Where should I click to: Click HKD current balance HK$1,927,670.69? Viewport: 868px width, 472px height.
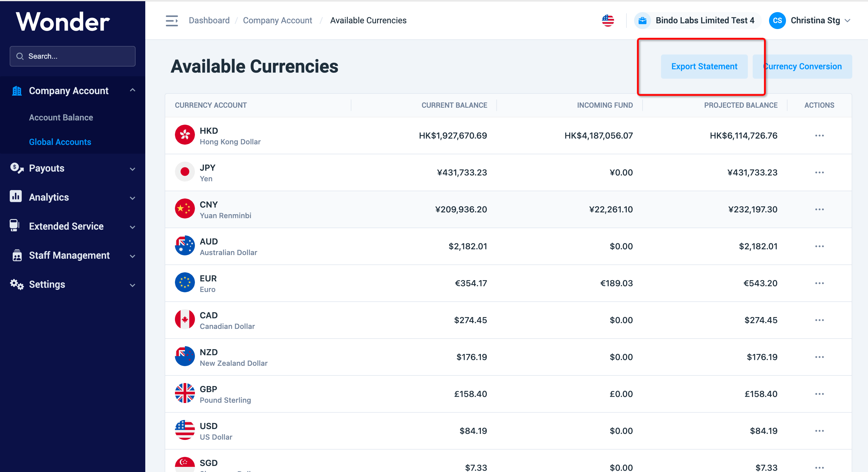tap(453, 136)
